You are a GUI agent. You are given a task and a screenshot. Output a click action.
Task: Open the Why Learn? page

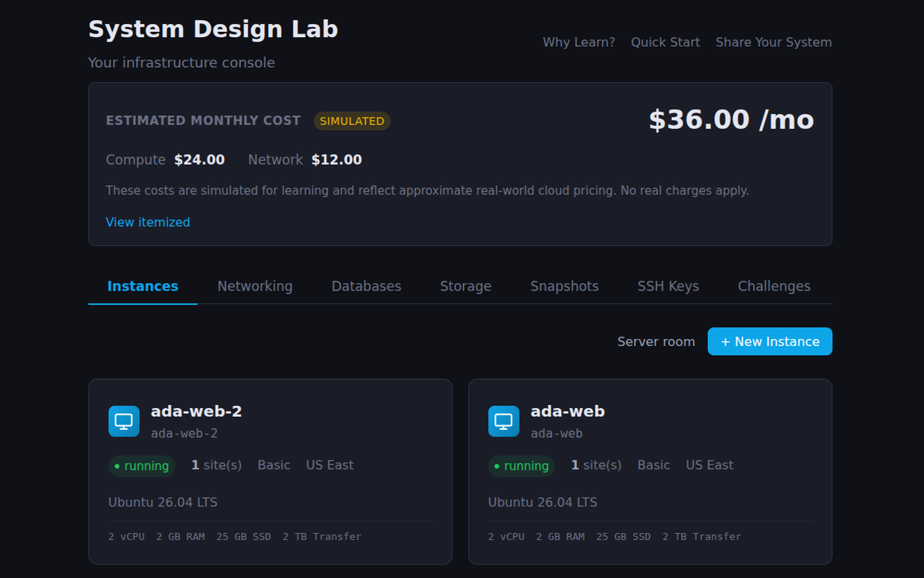(579, 42)
